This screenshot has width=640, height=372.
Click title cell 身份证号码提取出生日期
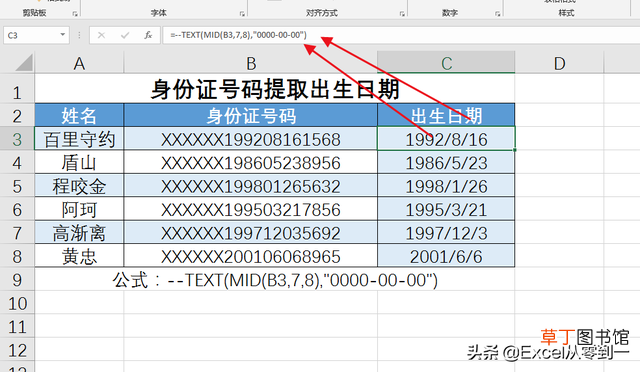pos(275,89)
